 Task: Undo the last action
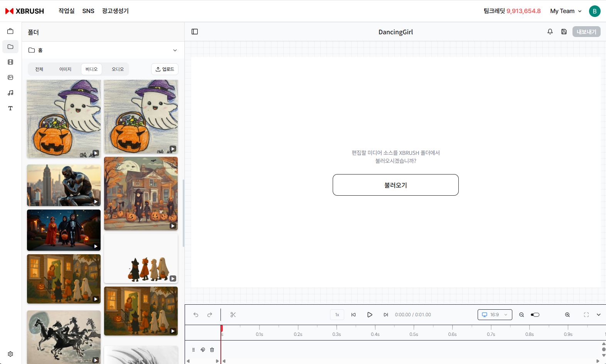pos(196,315)
